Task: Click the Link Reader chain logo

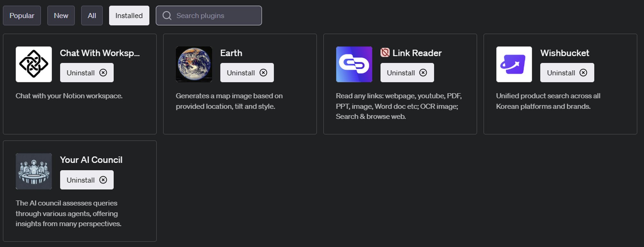Action: pos(354,64)
